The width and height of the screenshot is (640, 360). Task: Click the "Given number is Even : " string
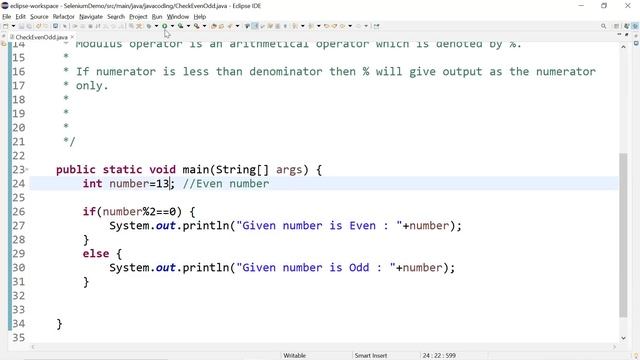(319, 226)
